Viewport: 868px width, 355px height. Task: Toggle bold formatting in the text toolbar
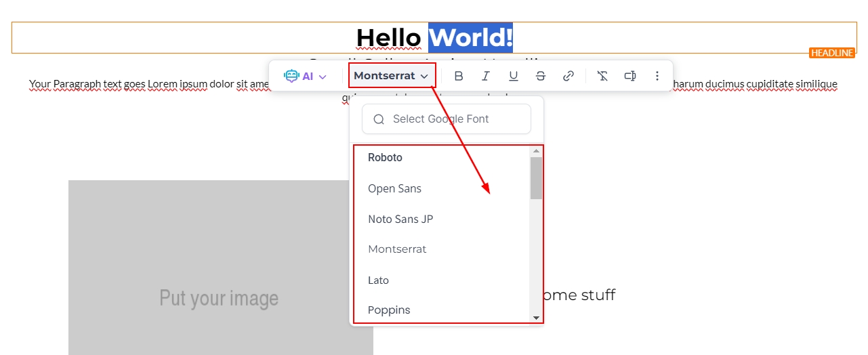tap(459, 76)
